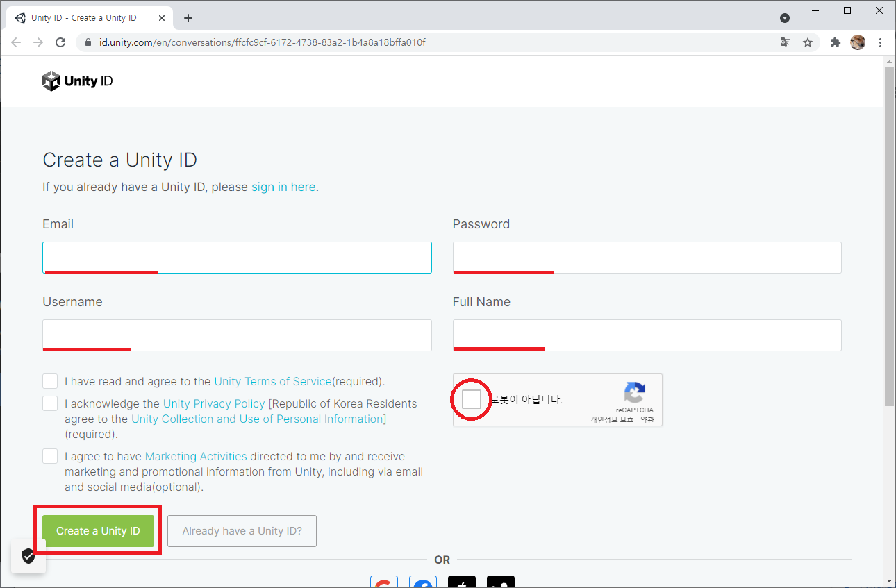This screenshot has height=588, width=896.
Task: Click the Unity ID logo
Action: tap(77, 81)
